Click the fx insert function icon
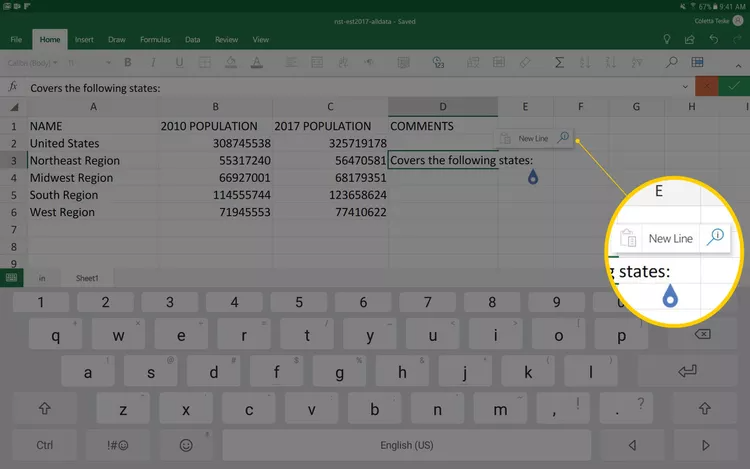 pyautogui.click(x=13, y=88)
